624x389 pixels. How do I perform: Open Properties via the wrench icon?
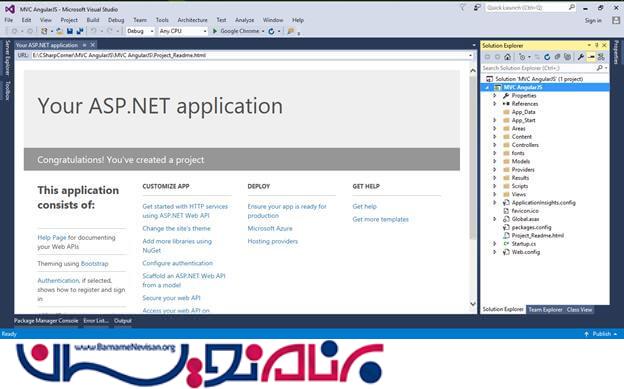coord(581,57)
